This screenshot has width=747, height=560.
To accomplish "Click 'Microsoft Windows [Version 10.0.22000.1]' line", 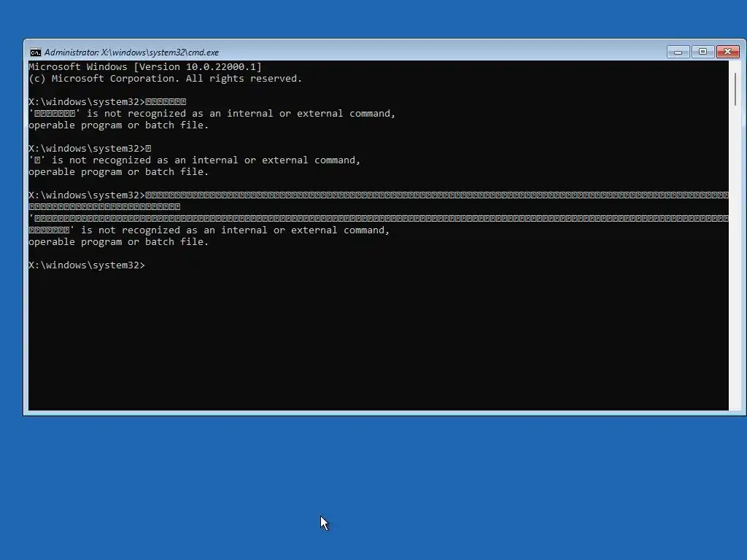I will tap(145, 66).
